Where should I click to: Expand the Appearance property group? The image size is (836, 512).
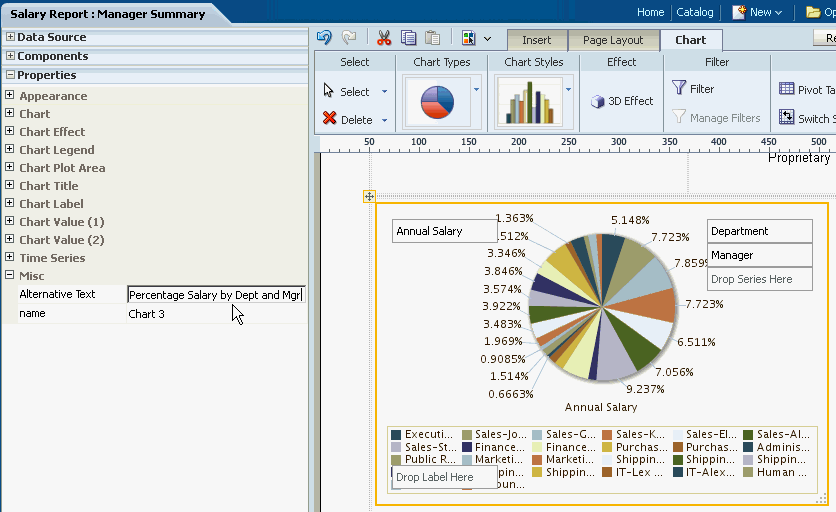click(9, 95)
